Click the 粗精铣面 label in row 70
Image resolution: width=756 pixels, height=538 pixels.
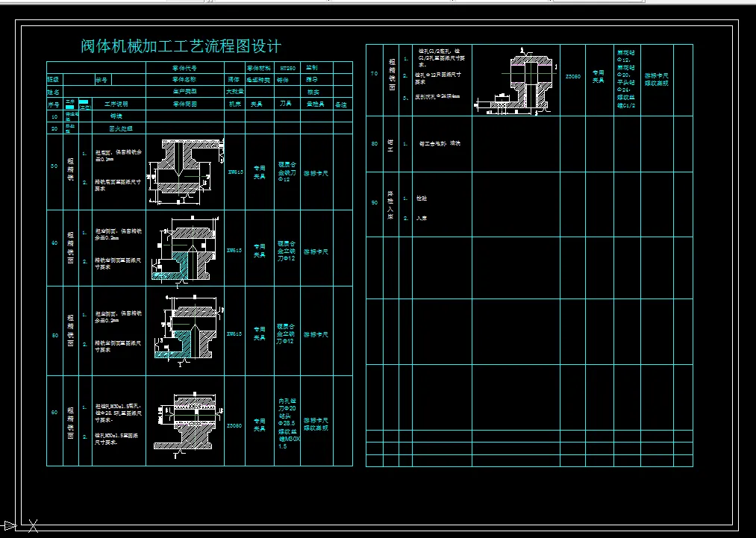click(x=392, y=75)
